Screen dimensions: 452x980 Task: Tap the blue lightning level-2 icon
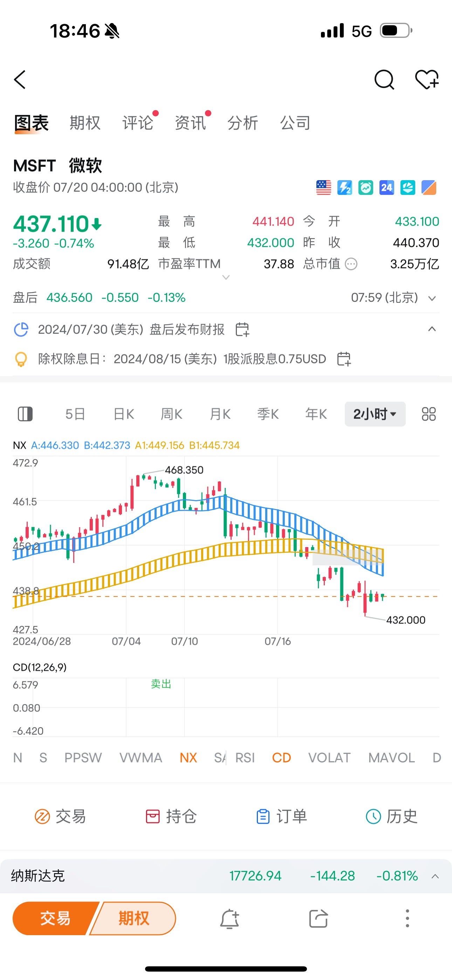click(345, 188)
